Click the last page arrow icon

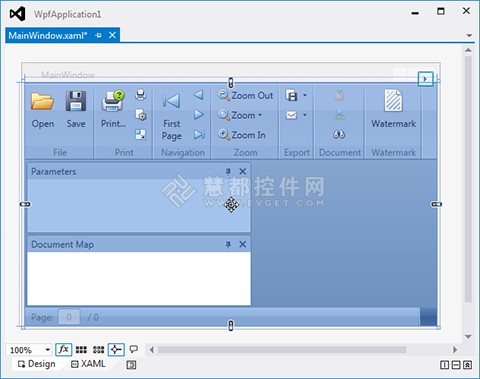[x=199, y=135]
